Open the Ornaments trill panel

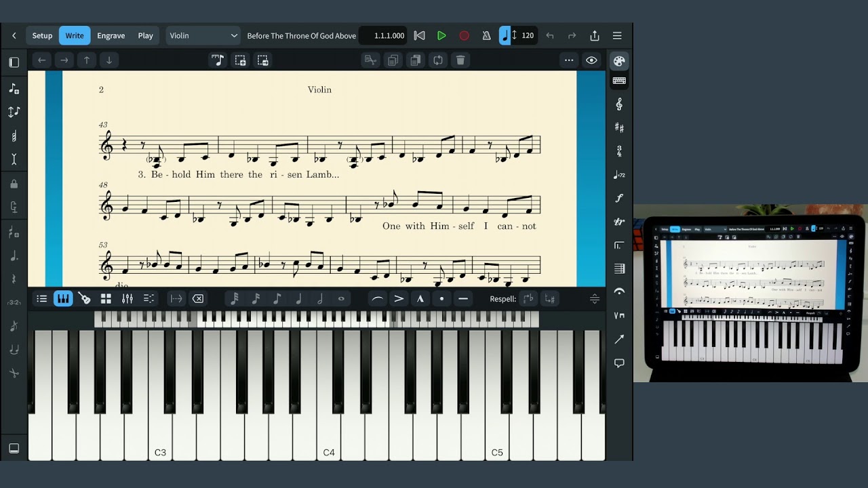(619, 222)
